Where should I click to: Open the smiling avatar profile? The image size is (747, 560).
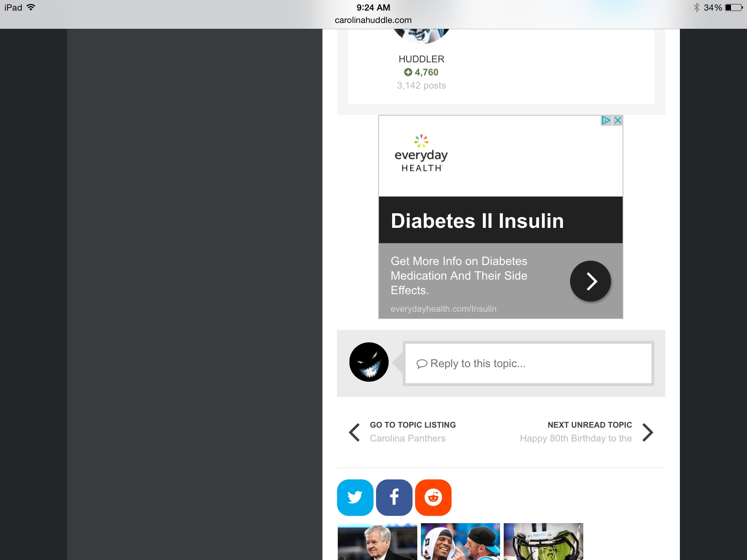(x=369, y=362)
